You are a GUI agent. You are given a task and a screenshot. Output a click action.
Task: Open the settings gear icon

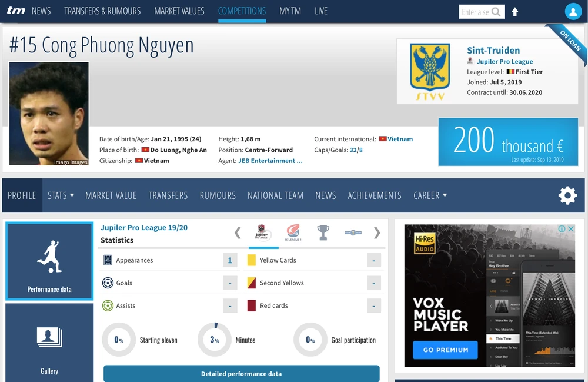click(x=567, y=195)
